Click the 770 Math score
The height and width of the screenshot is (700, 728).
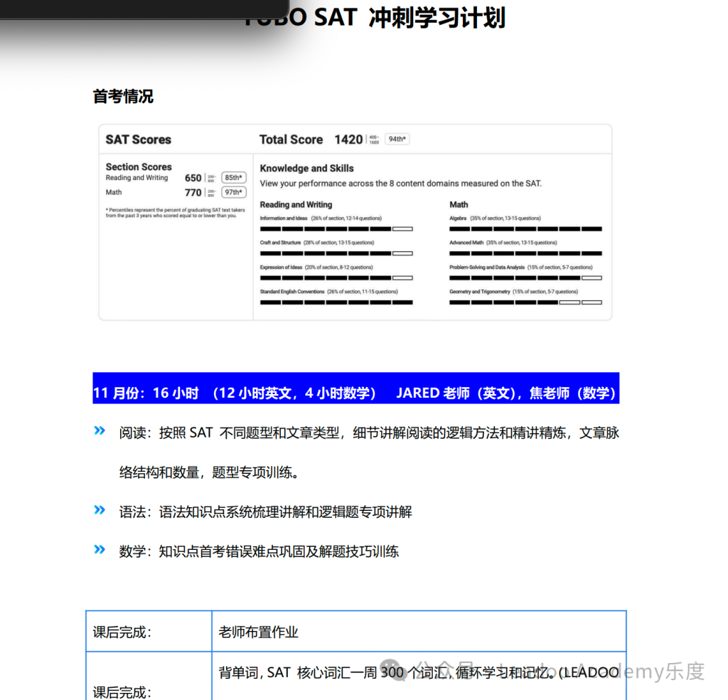tap(193, 193)
